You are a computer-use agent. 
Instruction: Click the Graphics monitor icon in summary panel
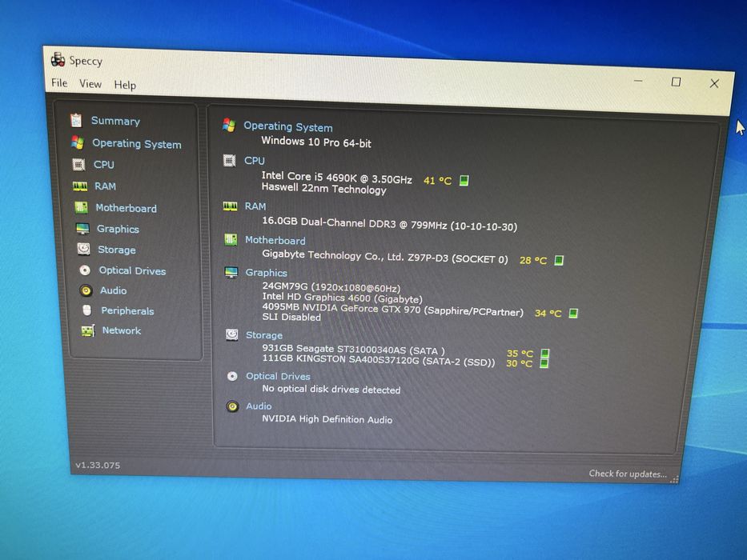click(231, 272)
